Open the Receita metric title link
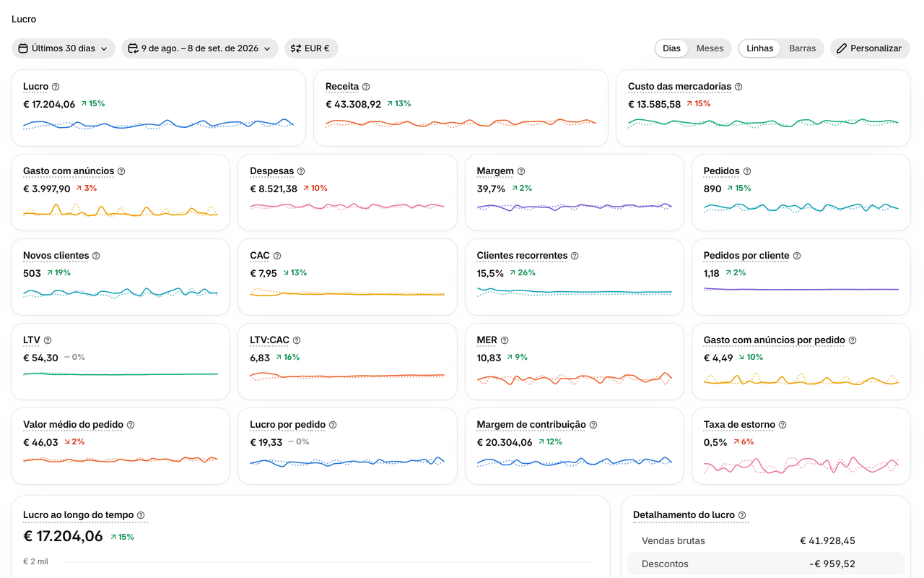924x578 pixels. point(342,87)
